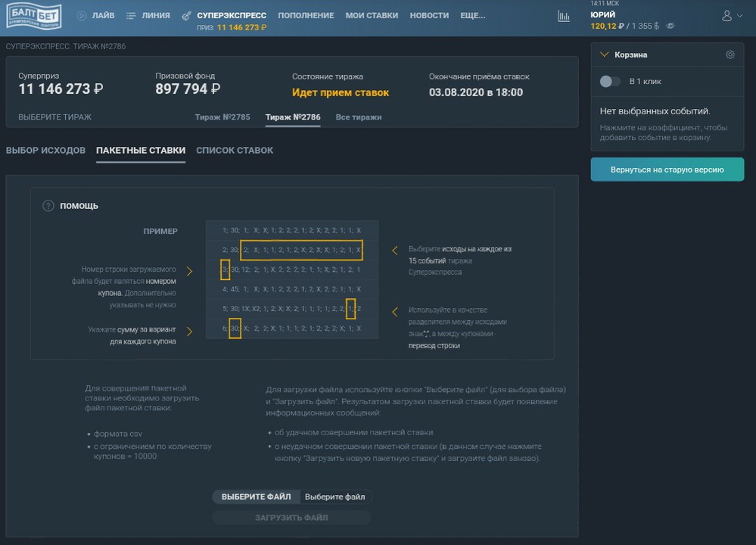
Task: Select Тираж №2785
Action: click(x=222, y=117)
